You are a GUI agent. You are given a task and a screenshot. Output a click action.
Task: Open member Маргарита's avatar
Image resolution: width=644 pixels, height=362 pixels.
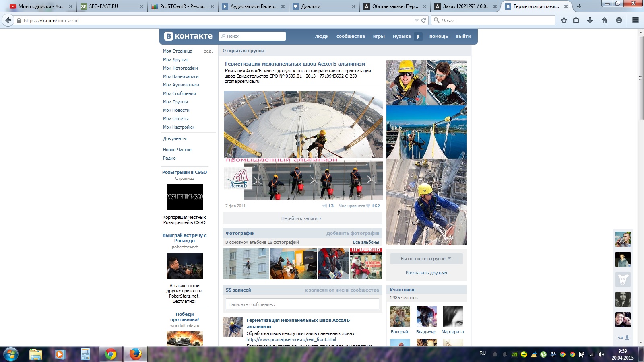tap(453, 317)
